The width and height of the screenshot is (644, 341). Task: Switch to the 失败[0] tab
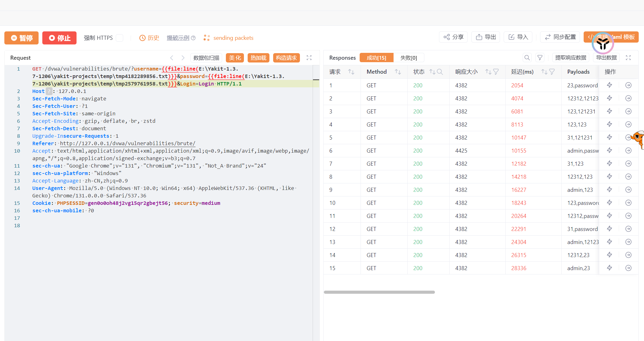click(408, 58)
